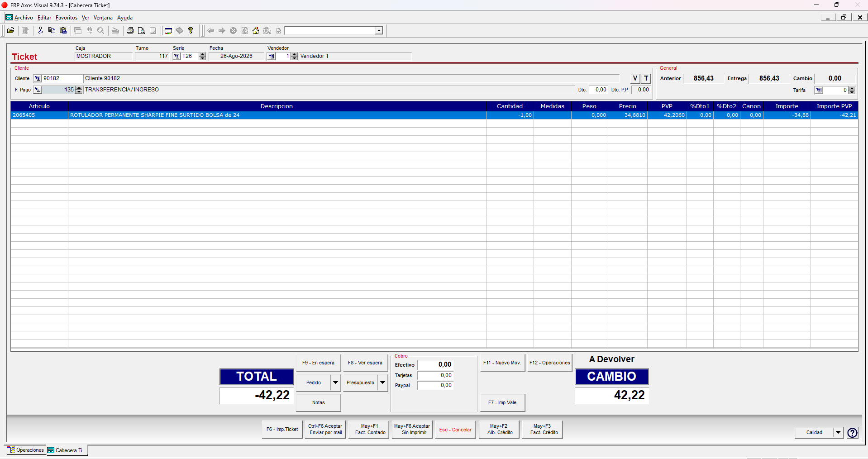
Task: Switch to the Operaciones tab
Action: click(x=26, y=450)
